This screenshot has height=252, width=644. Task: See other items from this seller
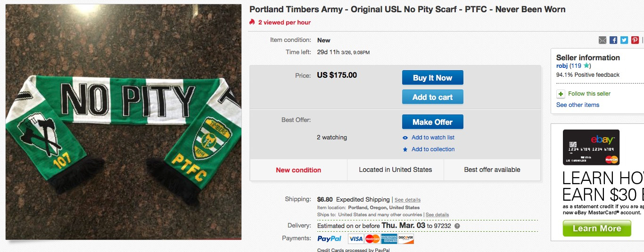[578, 105]
